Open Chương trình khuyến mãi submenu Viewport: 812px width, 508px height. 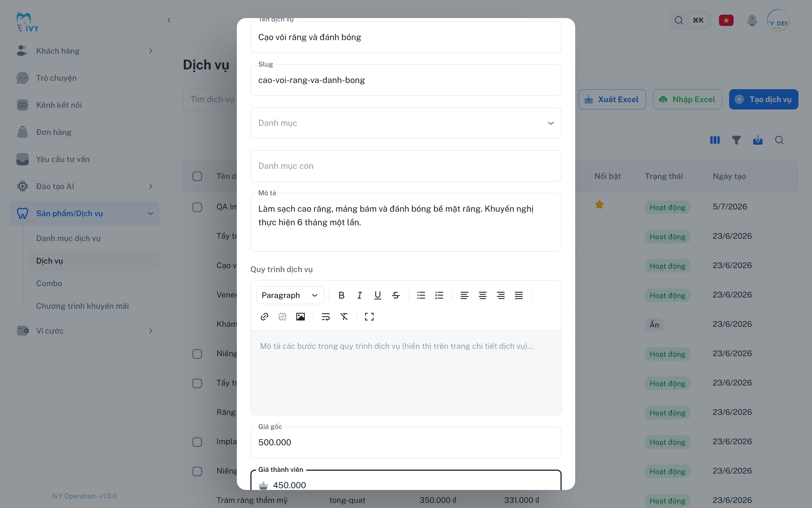pos(94,306)
